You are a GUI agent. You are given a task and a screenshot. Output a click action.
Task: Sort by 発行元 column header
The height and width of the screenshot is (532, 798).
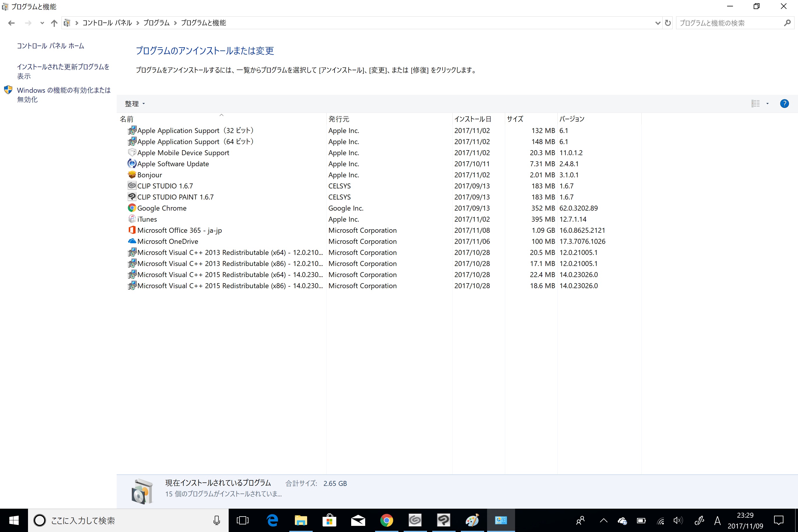pyautogui.click(x=389, y=119)
